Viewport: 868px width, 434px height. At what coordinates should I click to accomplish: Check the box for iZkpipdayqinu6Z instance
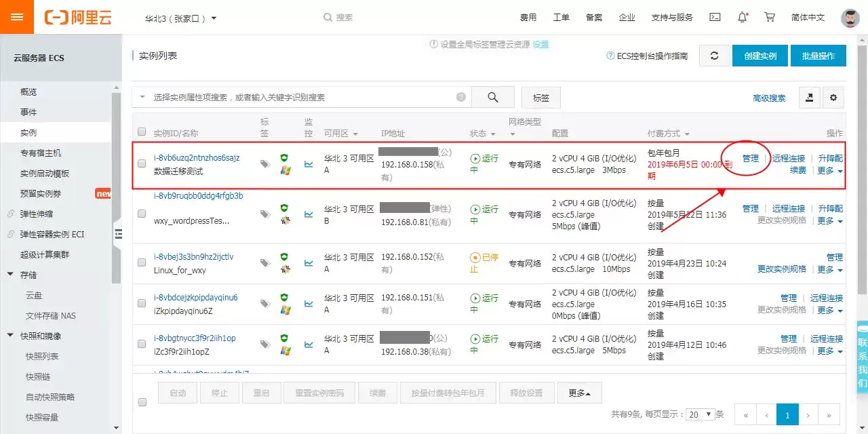tap(142, 304)
